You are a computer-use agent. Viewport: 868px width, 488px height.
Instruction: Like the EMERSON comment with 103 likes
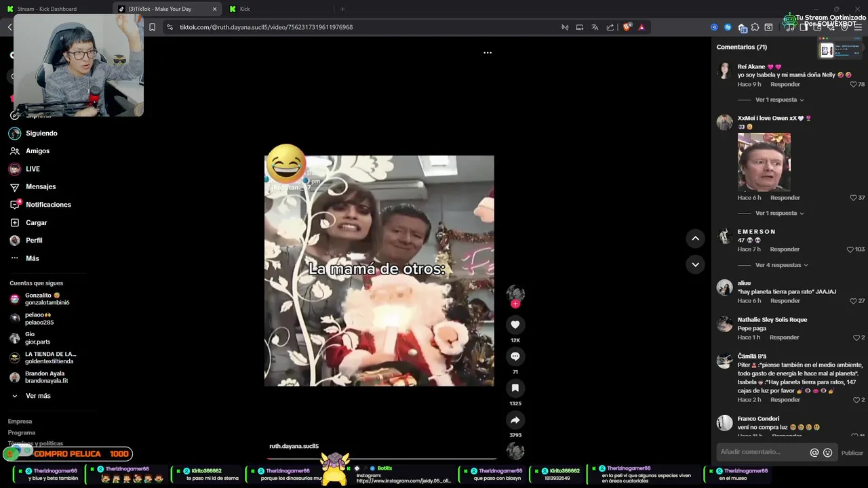850,249
